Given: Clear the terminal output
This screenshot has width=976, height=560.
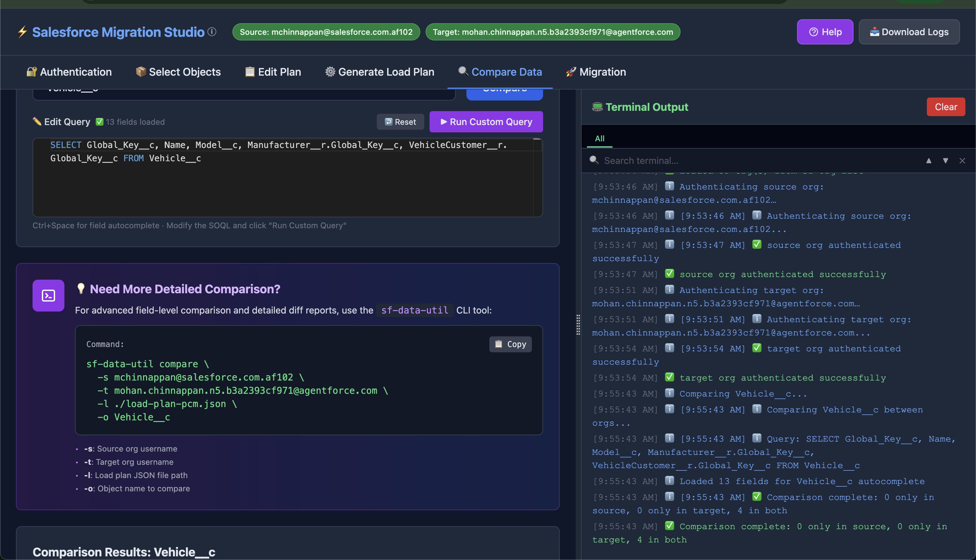Looking at the screenshot, I should coord(945,107).
